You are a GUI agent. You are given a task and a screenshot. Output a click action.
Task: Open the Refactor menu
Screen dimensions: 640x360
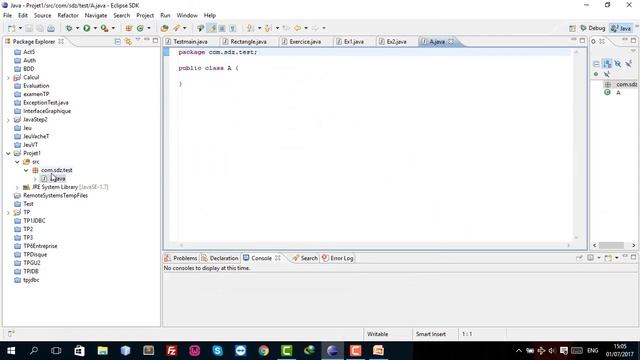(68, 16)
